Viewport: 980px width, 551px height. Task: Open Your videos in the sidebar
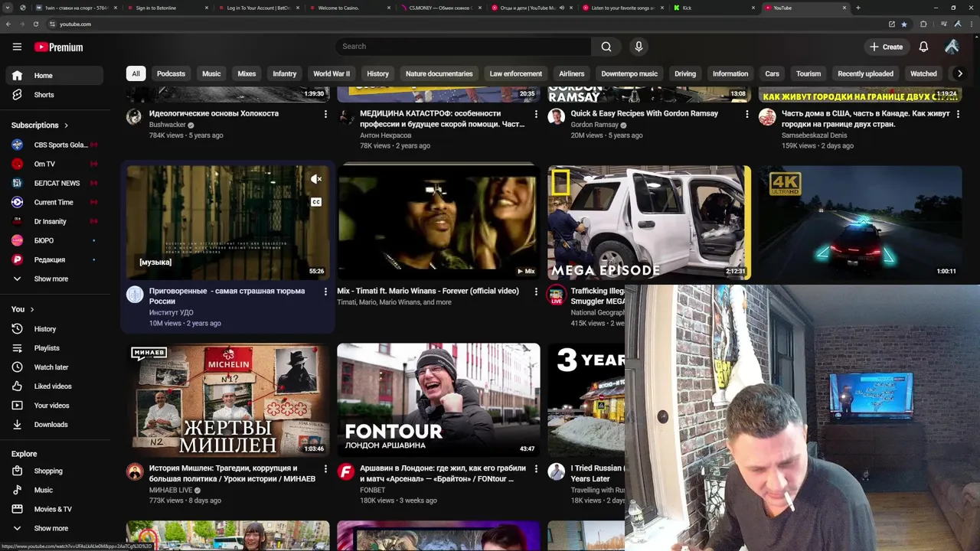(x=54, y=406)
